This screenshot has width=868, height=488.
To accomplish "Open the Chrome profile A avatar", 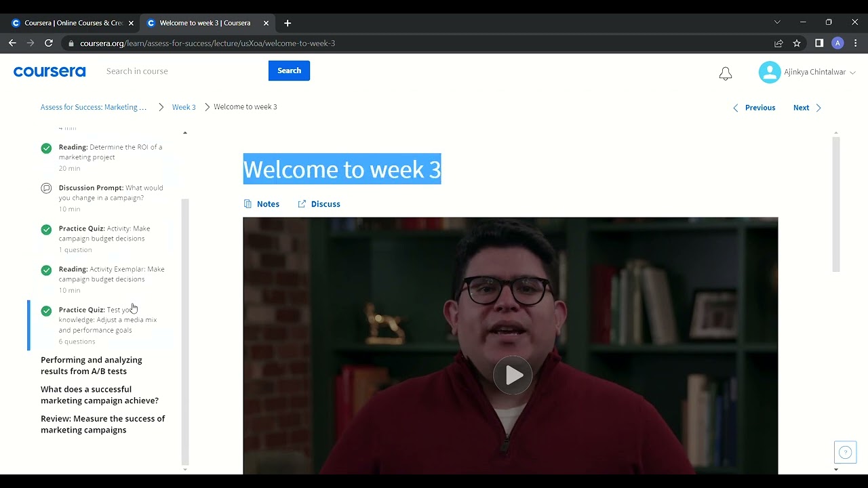I will 837,43.
